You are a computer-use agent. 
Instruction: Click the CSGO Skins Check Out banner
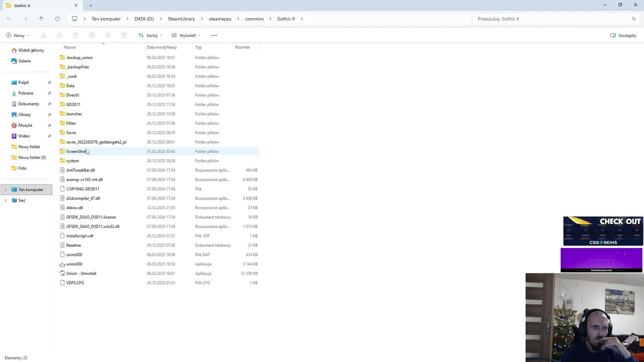tap(603, 231)
